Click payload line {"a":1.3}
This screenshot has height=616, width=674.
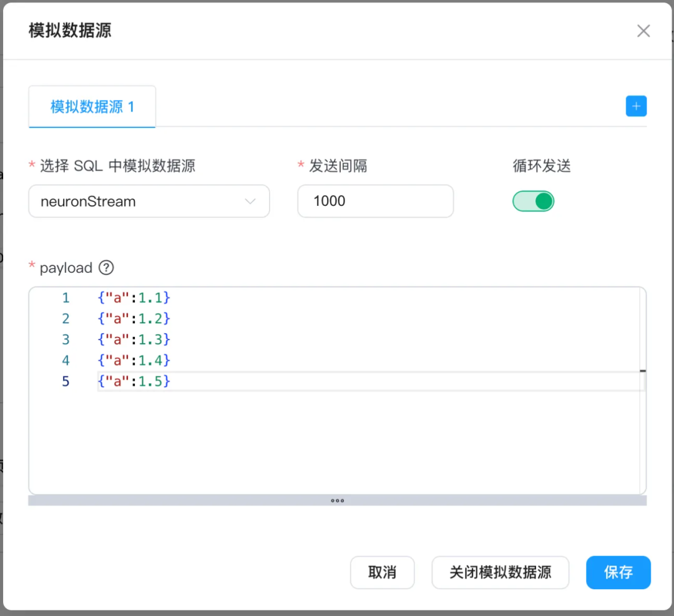[134, 339]
